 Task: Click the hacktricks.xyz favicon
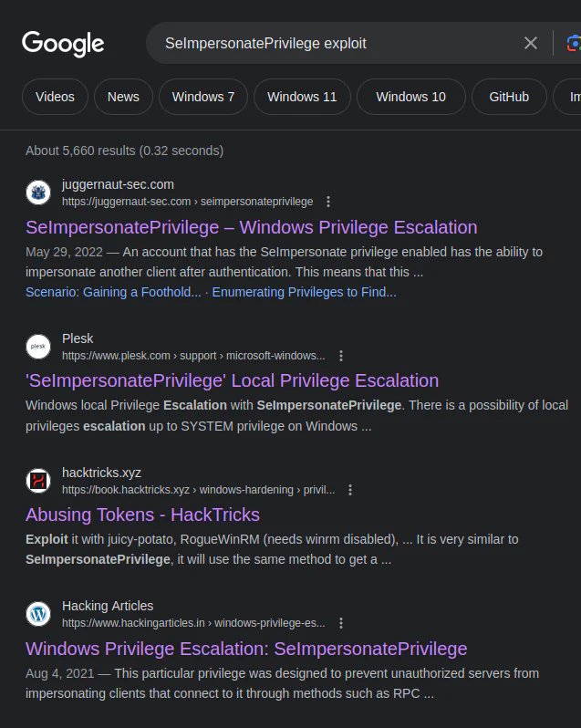pyautogui.click(x=38, y=480)
